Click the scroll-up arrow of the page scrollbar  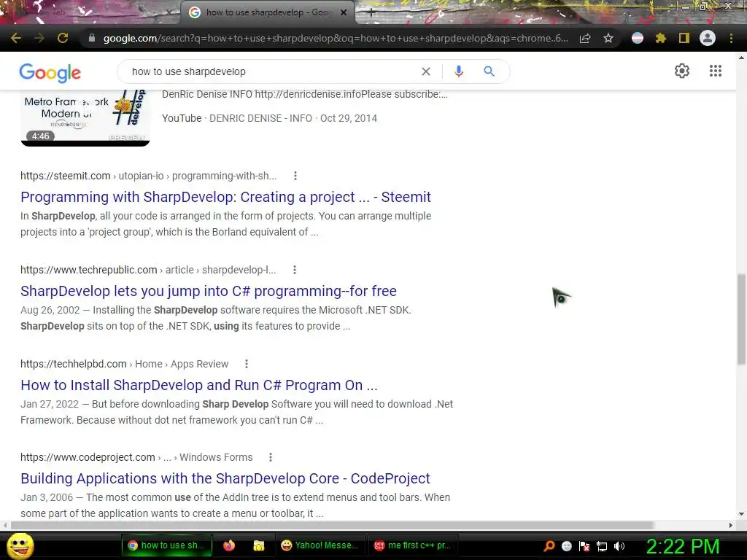point(741,58)
